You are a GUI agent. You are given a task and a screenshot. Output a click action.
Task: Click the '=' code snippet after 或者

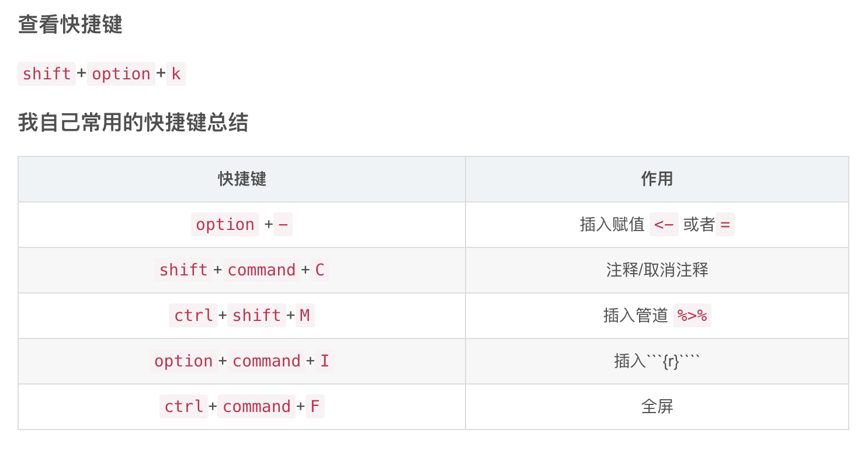pos(725,225)
